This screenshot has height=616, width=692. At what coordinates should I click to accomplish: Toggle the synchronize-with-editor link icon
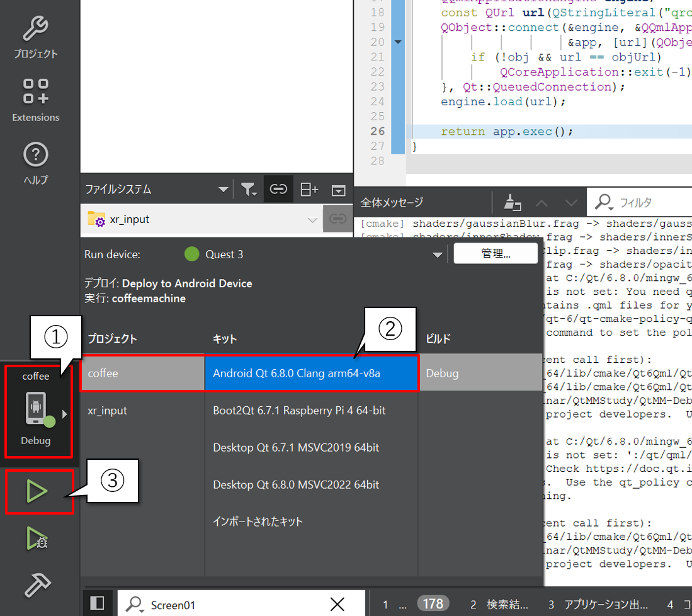tap(278, 189)
